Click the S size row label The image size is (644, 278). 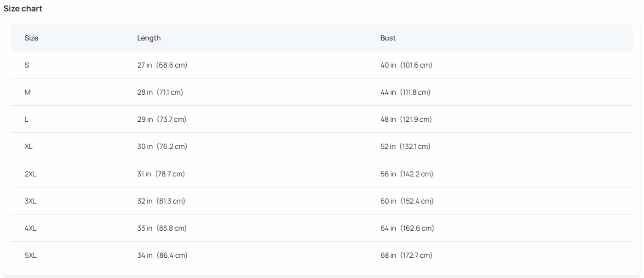point(27,65)
